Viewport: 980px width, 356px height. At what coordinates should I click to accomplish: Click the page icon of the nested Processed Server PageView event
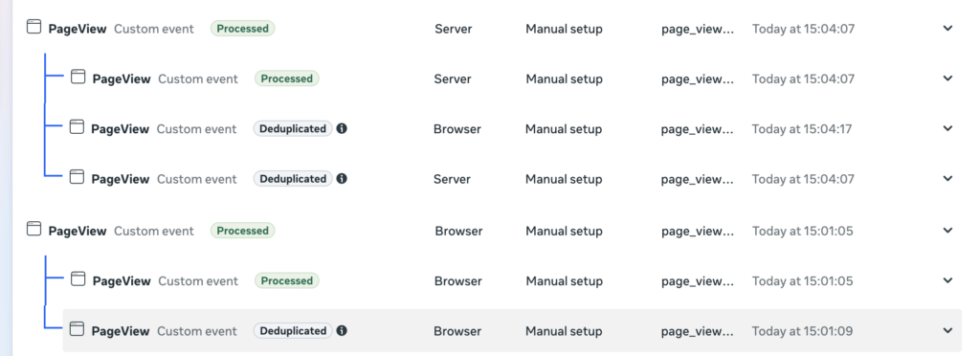pos(78,77)
